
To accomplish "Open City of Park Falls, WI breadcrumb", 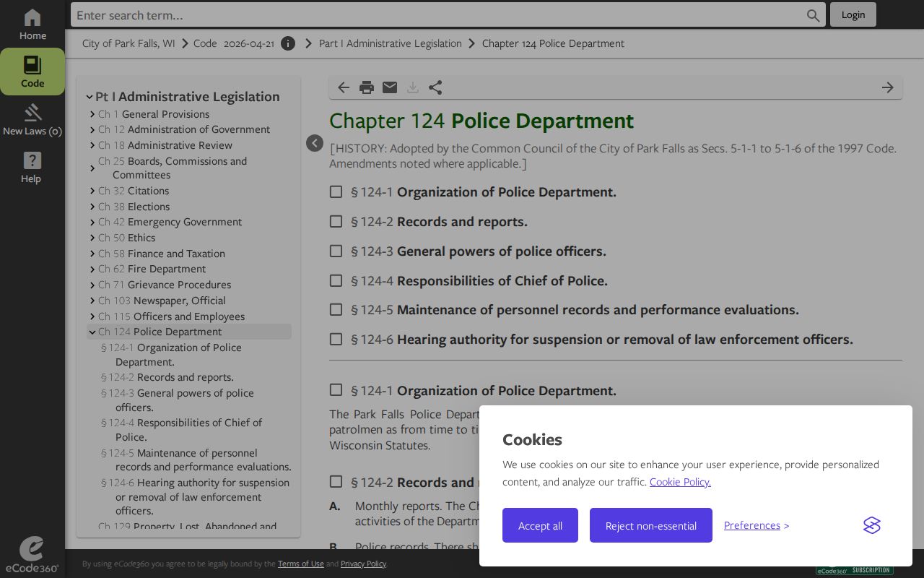I will click(128, 43).
